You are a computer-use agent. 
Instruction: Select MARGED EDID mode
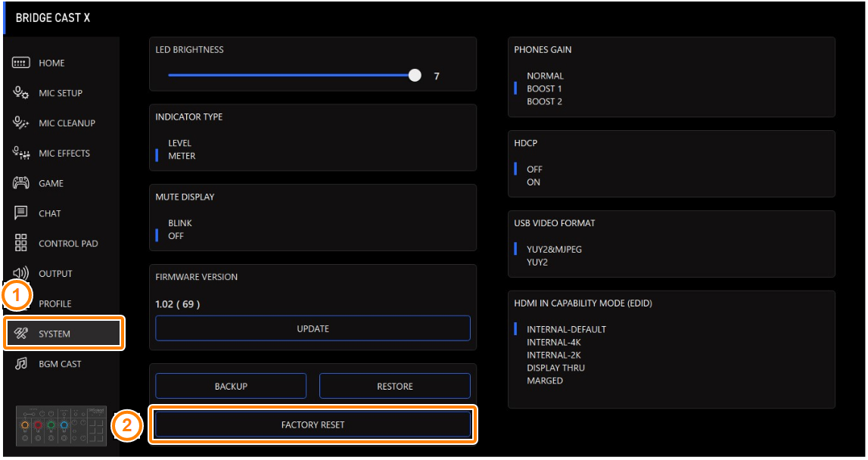(x=545, y=381)
